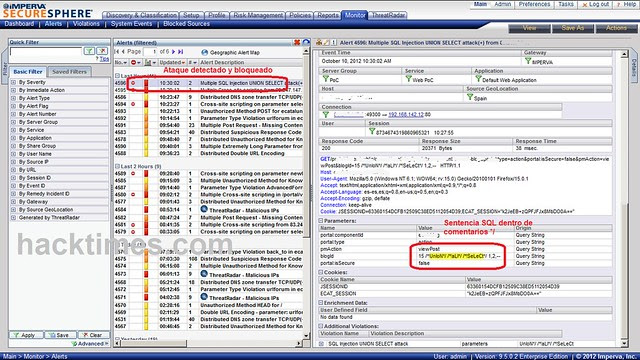Switch to Blocked Sources submenu
Screen dimensions: 640x360
click(x=187, y=24)
